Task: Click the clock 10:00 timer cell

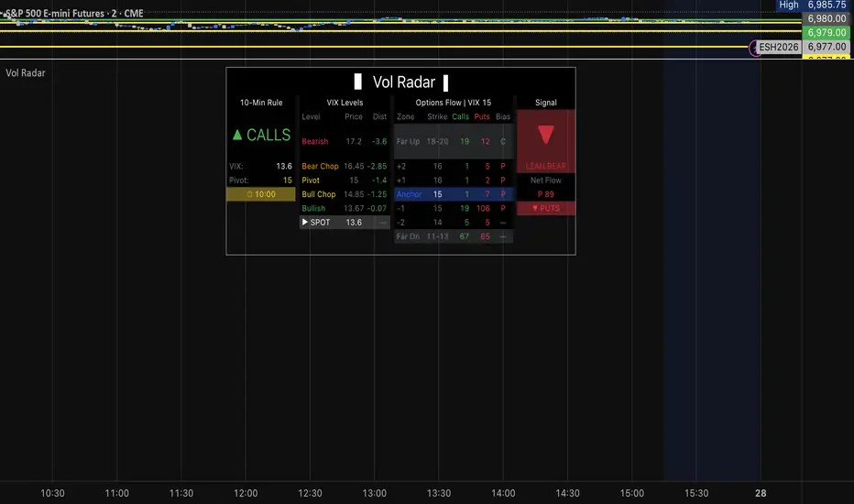Action: [261, 194]
